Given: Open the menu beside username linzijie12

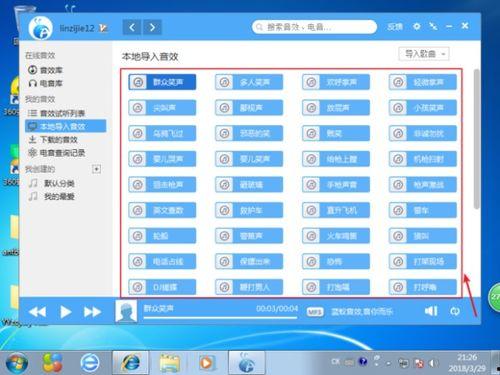Looking at the screenshot, I should (103, 28).
